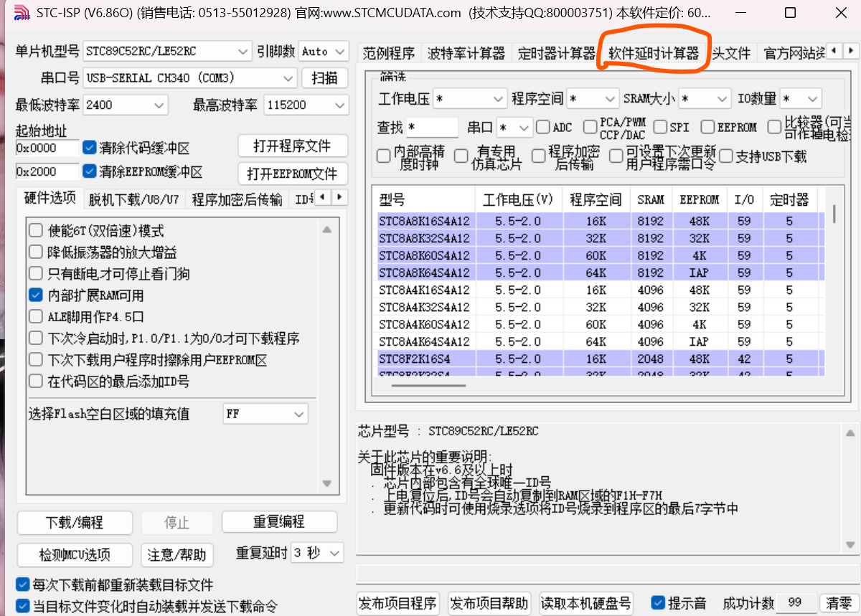Click 下载/编程 button
Viewport: 861px width, 616px height.
[75, 522]
